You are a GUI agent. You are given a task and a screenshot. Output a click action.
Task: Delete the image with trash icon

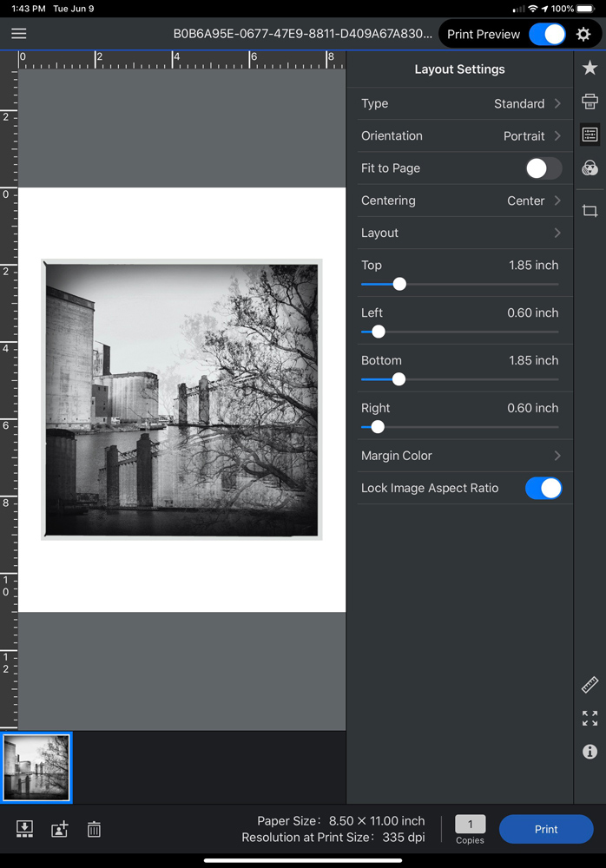click(94, 830)
